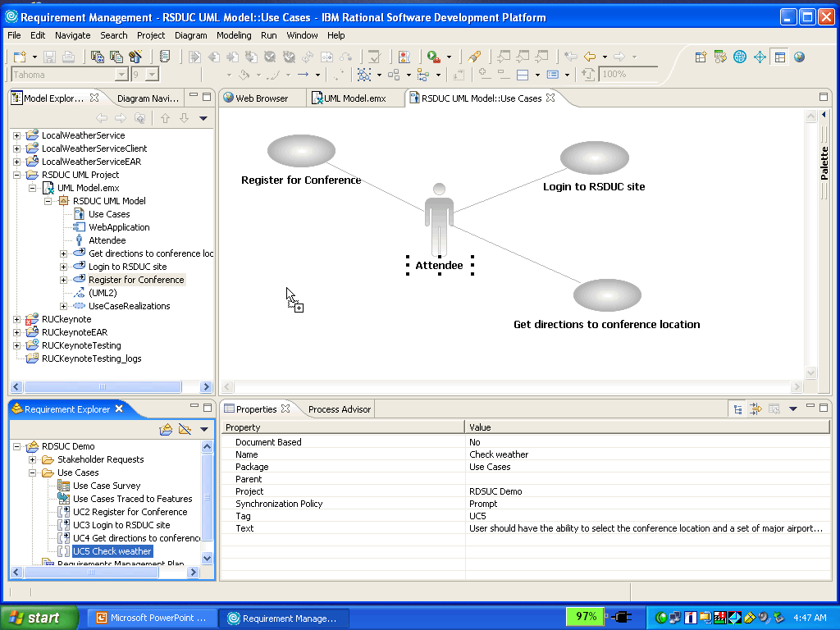Click Requirement Explorer scroll down arrow
840x630 pixels.
(x=208, y=558)
